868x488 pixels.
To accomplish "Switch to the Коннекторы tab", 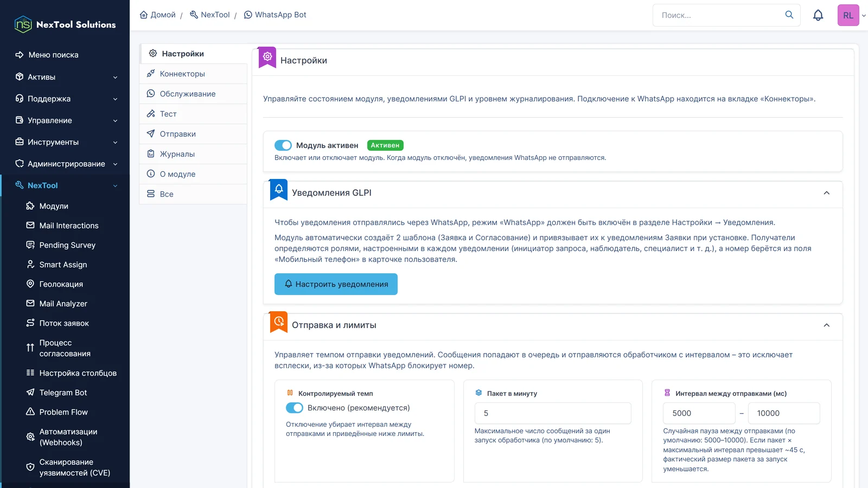I will (x=193, y=74).
